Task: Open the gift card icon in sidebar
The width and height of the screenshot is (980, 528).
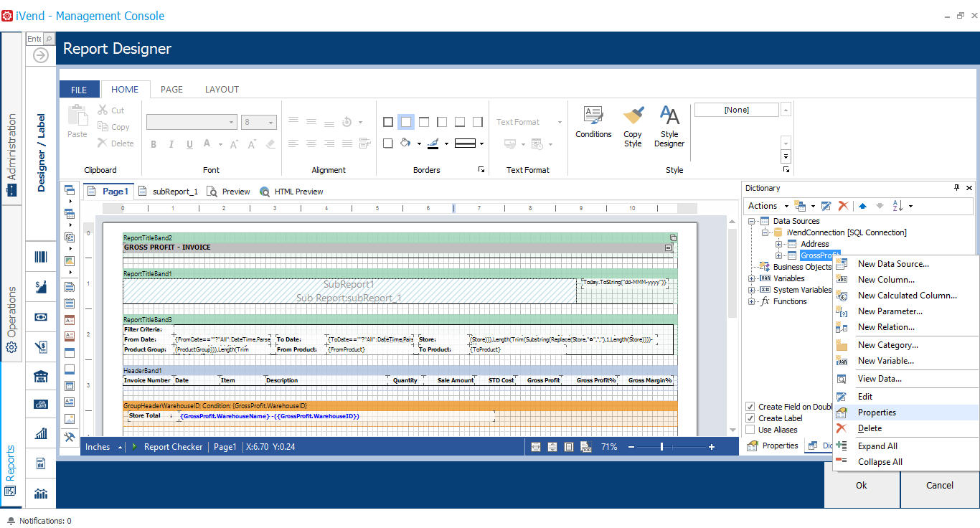Action: point(41,404)
